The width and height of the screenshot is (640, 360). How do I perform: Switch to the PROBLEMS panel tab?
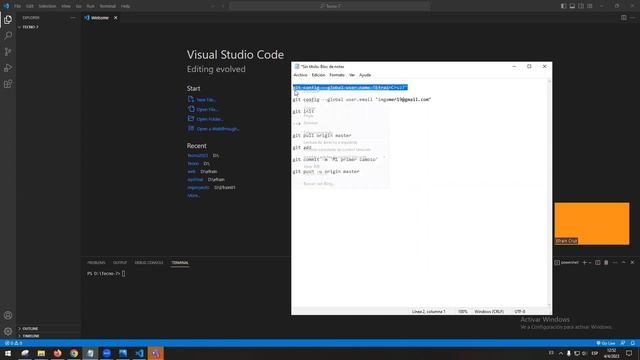click(96, 262)
